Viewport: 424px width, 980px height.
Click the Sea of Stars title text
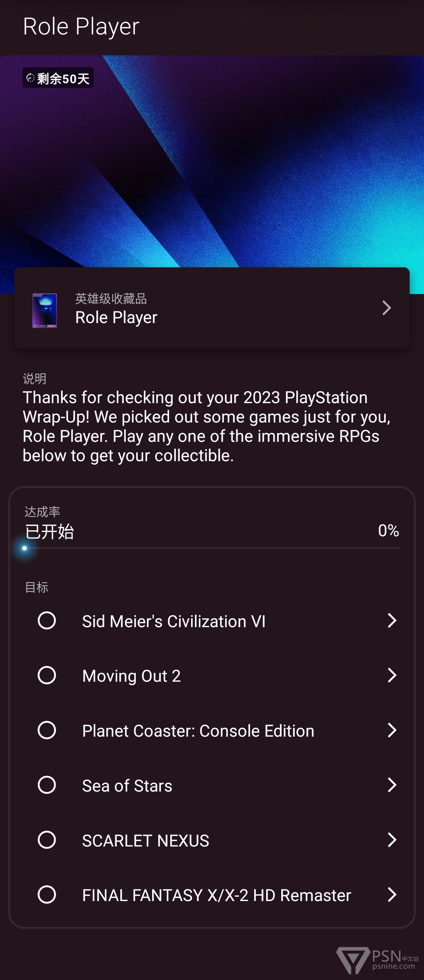click(127, 786)
